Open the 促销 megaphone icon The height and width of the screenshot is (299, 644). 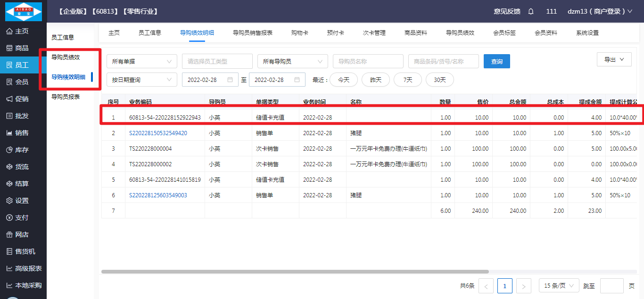point(9,99)
